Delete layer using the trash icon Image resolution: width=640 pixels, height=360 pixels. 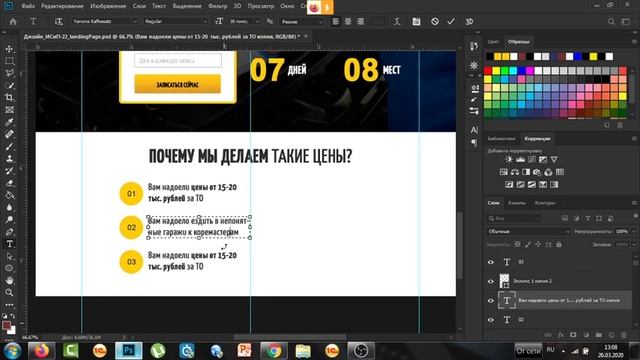point(624,335)
